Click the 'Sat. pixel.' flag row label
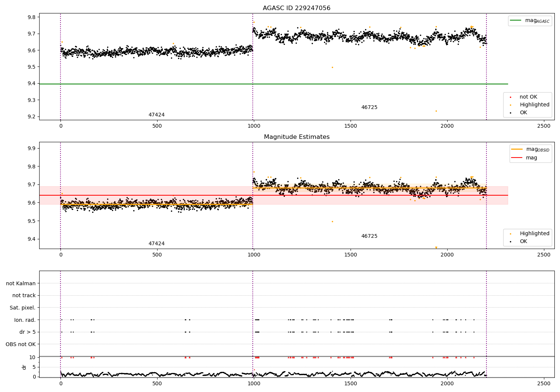The height and width of the screenshot is (392, 560). coord(23,308)
